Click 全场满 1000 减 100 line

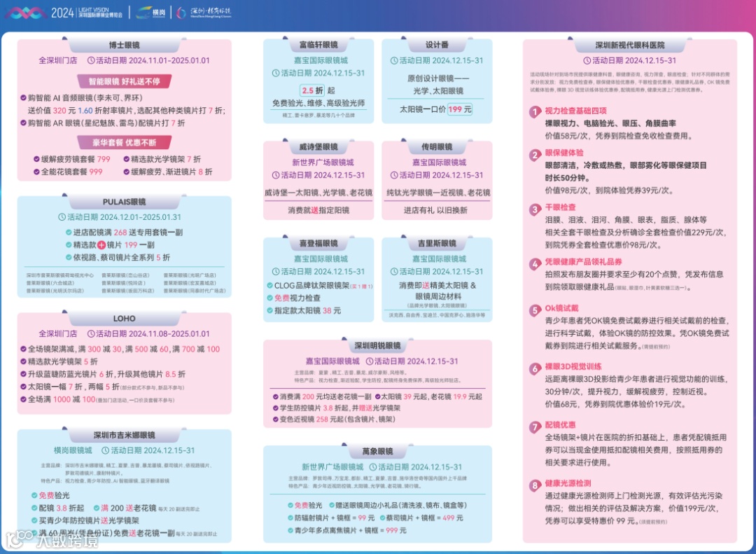(x=97, y=399)
